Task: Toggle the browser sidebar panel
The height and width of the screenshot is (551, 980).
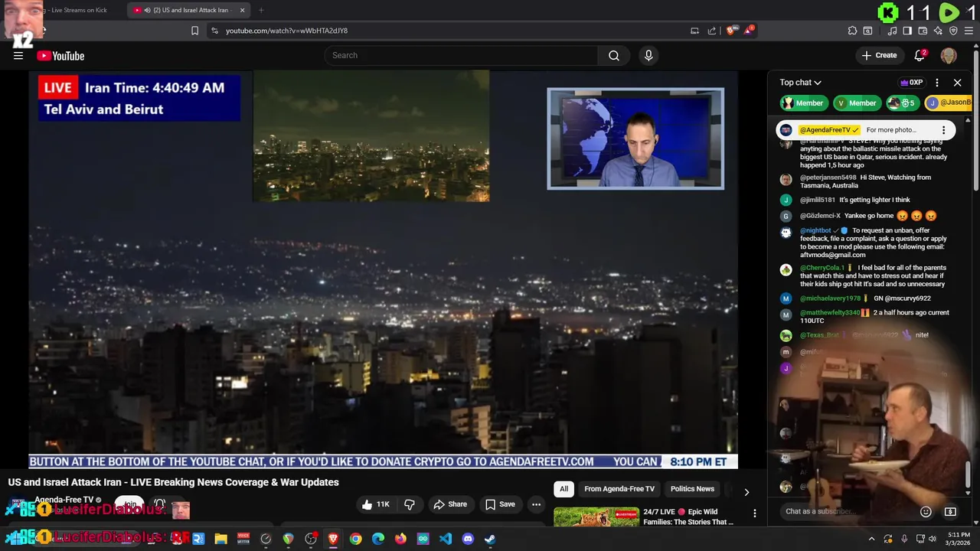Action: pyautogui.click(x=907, y=31)
